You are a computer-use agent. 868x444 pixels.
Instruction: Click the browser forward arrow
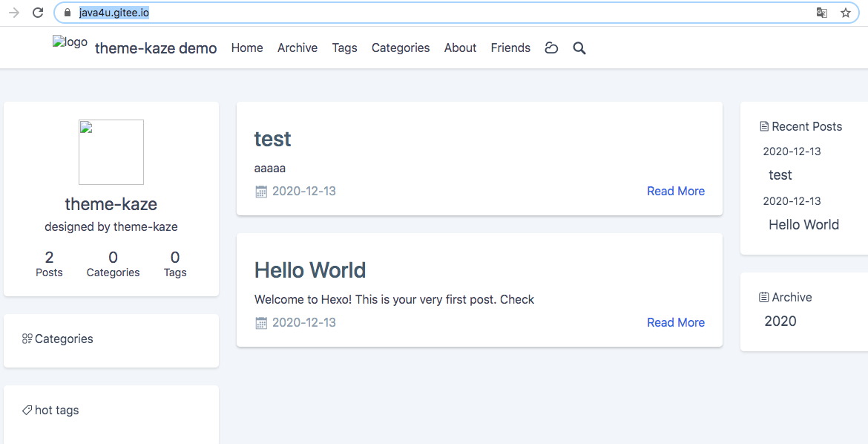pyautogui.click(x=14, y=13)
